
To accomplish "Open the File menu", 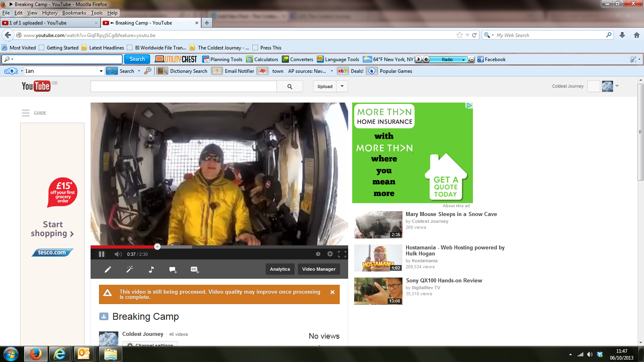I will pos(6,13).
